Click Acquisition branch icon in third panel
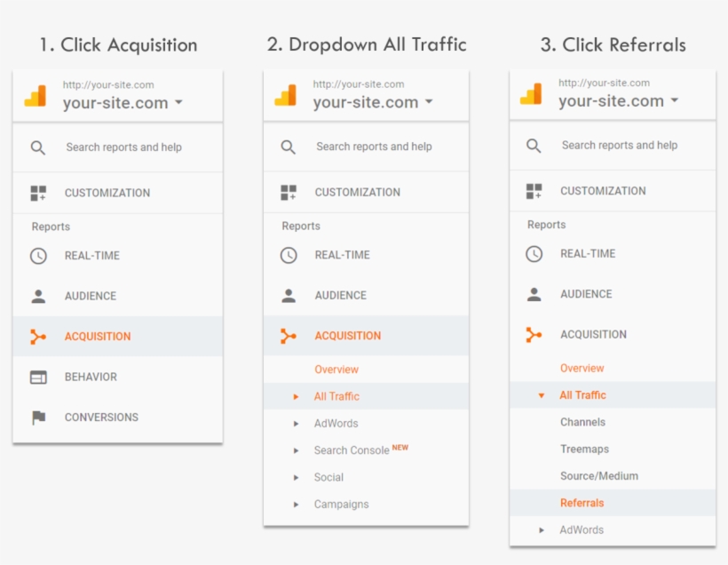This screenshot has height=565, width=728. [x=534, y=335]
